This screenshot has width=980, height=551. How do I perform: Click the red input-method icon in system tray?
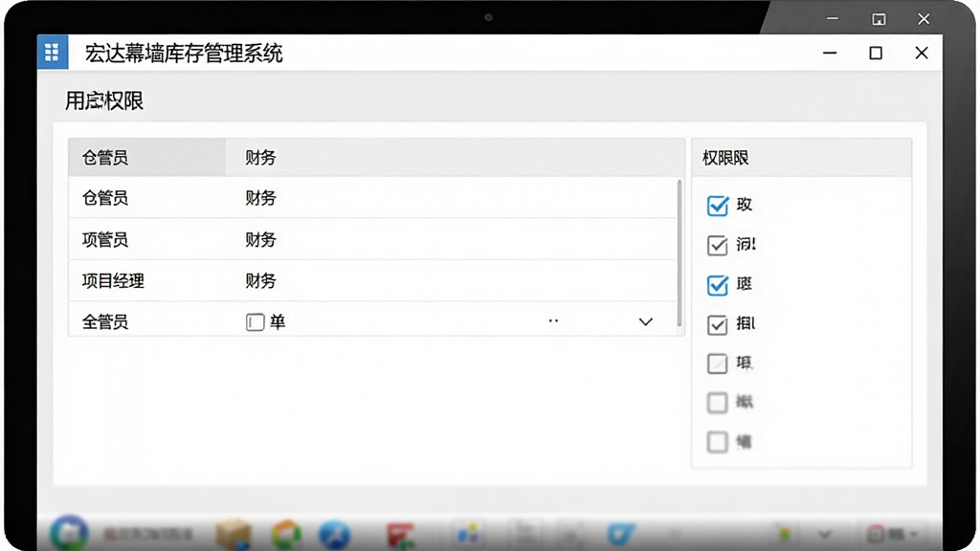point(876,534)
